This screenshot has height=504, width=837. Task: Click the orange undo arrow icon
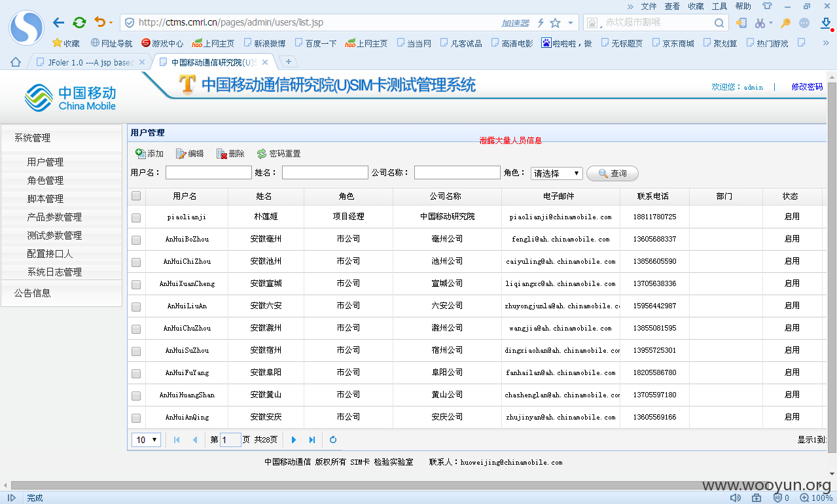(x=99, y=22)
